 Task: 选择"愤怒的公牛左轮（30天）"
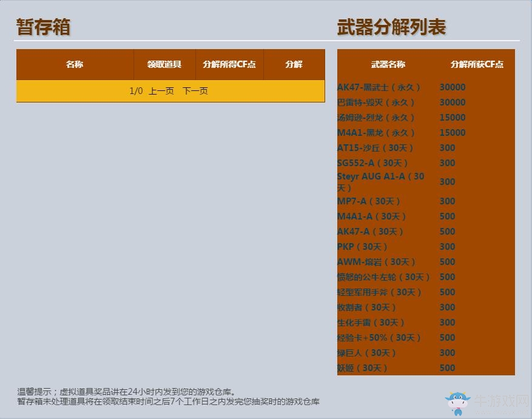[x=383, y=277]
